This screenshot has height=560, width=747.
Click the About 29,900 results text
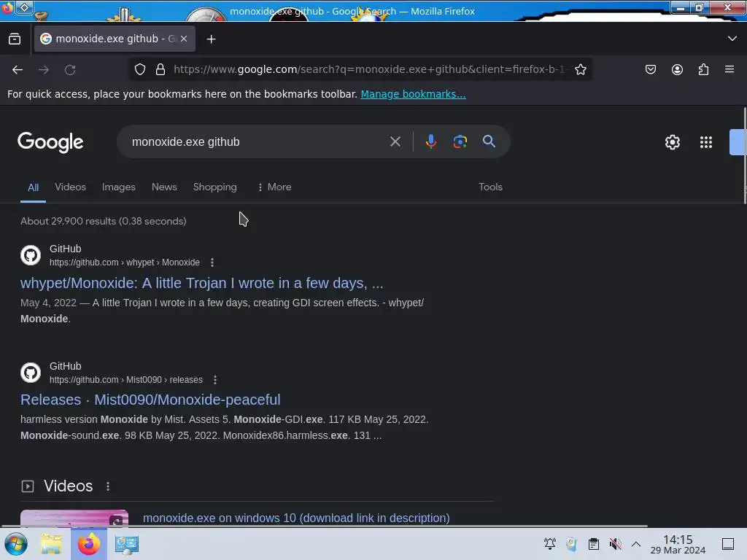104,221
